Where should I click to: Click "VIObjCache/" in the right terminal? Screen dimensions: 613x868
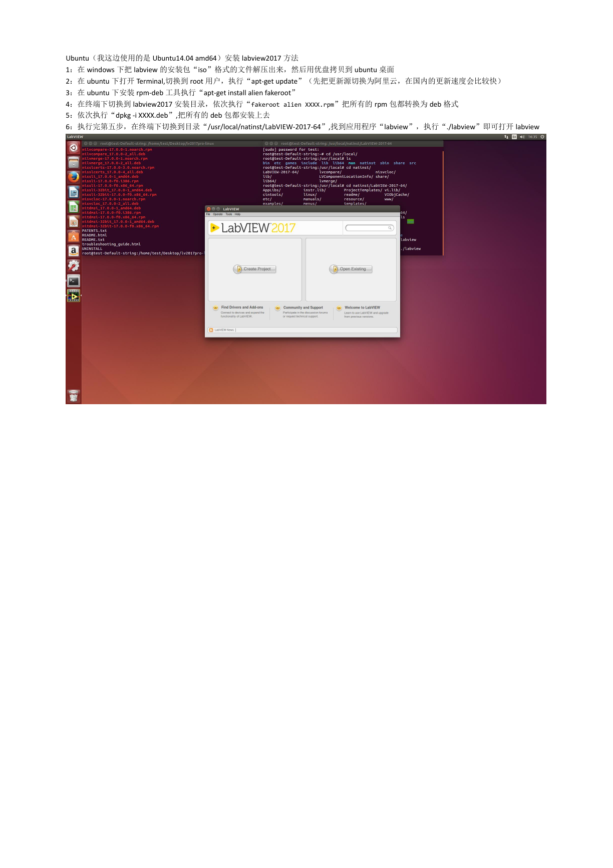pyautogui.click(x=397, y=195)
